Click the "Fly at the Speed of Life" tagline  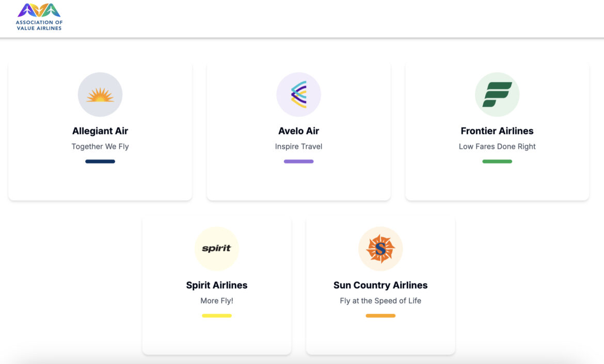(x=380, y=301)
